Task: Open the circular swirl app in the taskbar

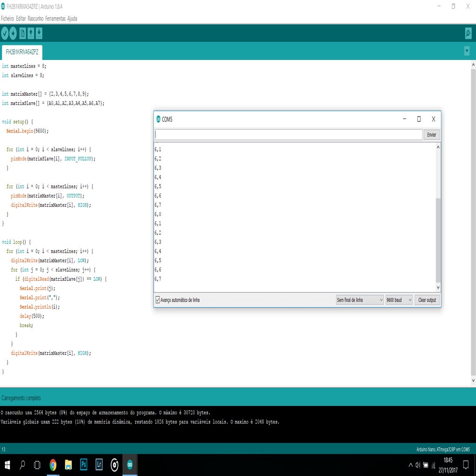Action: 114,465
